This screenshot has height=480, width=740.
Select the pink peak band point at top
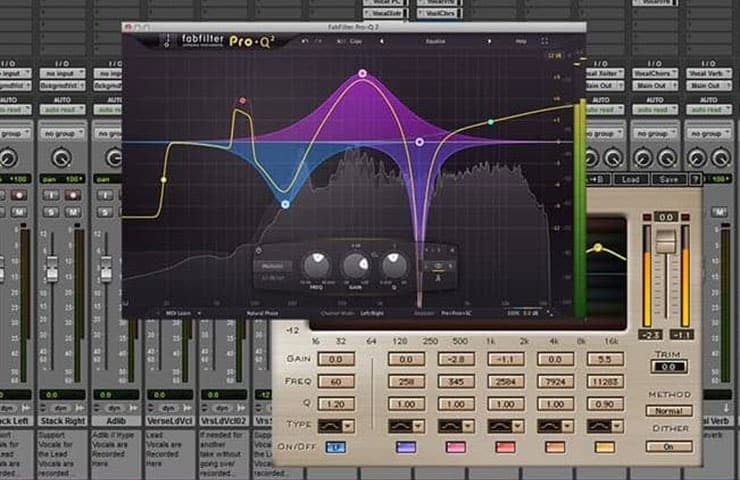(362, 74)
